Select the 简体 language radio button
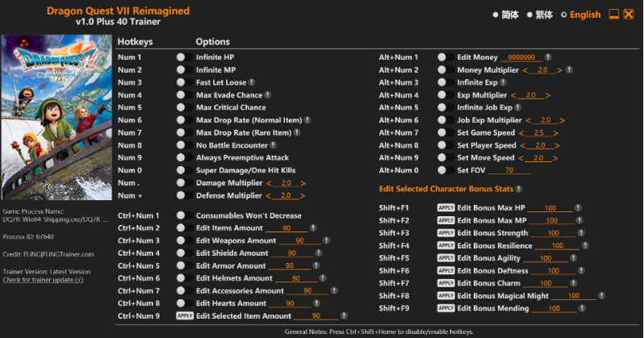 tap(496, 15)
